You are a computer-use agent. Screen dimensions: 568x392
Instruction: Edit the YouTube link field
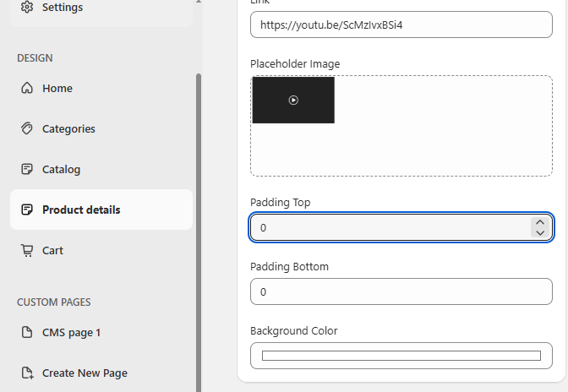[401, 24]
